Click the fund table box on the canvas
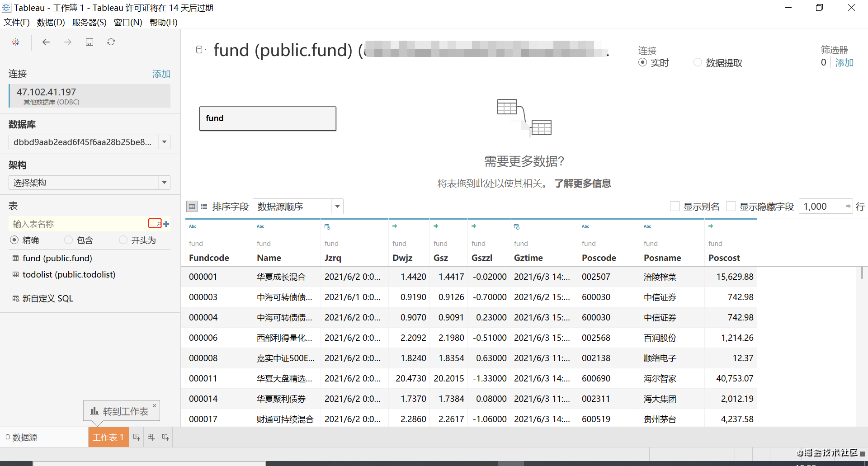The width and height of the screenshot is (868, 466). coord(268,118)
